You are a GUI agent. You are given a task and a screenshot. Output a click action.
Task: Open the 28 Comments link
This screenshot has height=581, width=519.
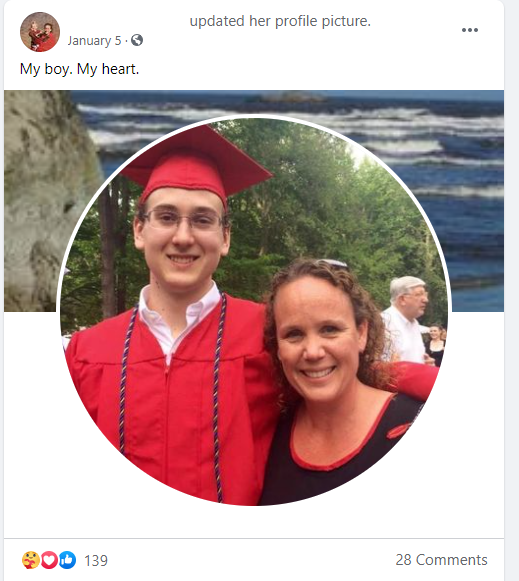pyautogui.click(x=441, y=560)
